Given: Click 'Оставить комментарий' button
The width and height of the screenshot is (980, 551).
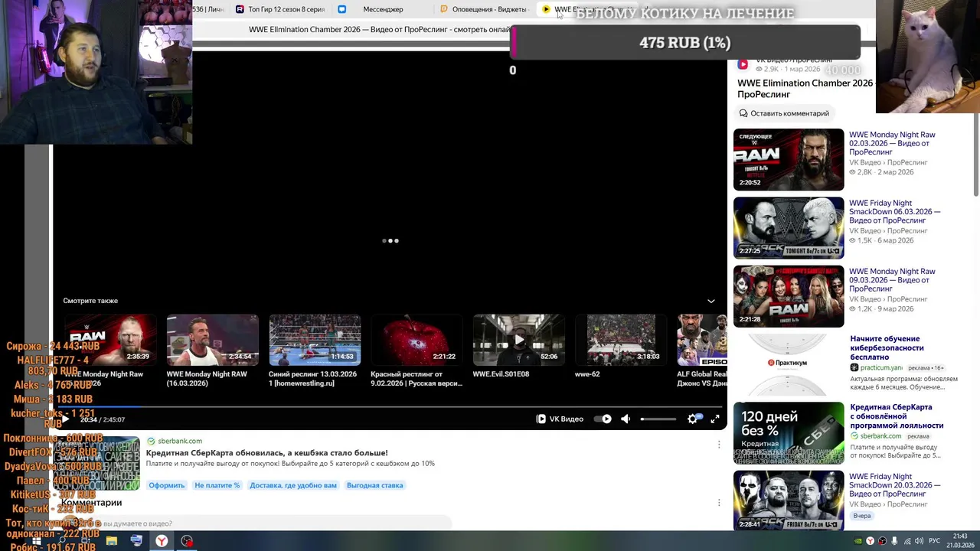Looking at the screenshot, I should tap(784, 113).
